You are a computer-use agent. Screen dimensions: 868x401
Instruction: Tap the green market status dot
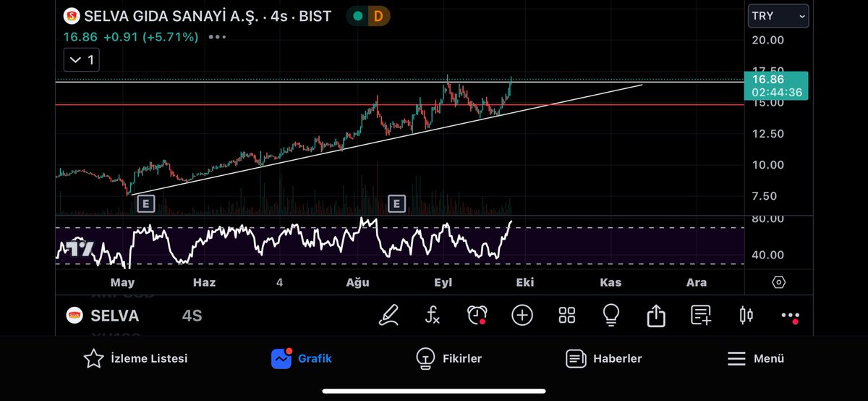[x=357, y=15]
